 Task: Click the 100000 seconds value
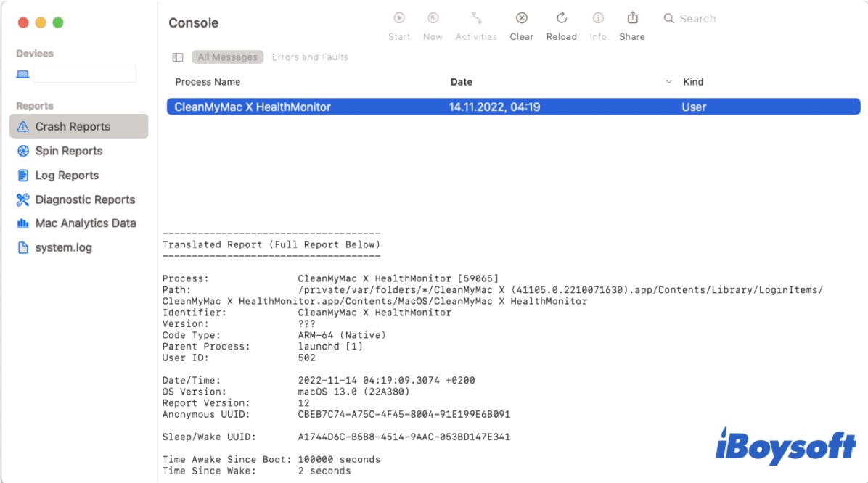[339, 460]
